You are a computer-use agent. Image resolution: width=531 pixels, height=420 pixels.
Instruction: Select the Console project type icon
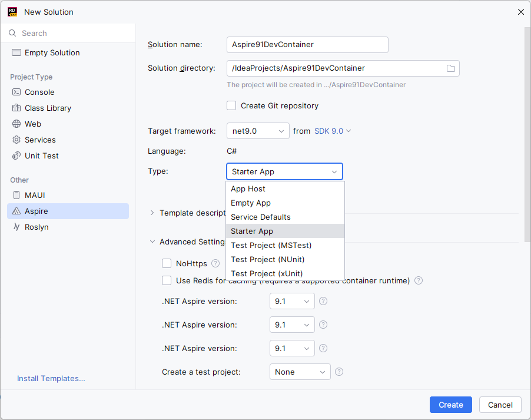16,92
